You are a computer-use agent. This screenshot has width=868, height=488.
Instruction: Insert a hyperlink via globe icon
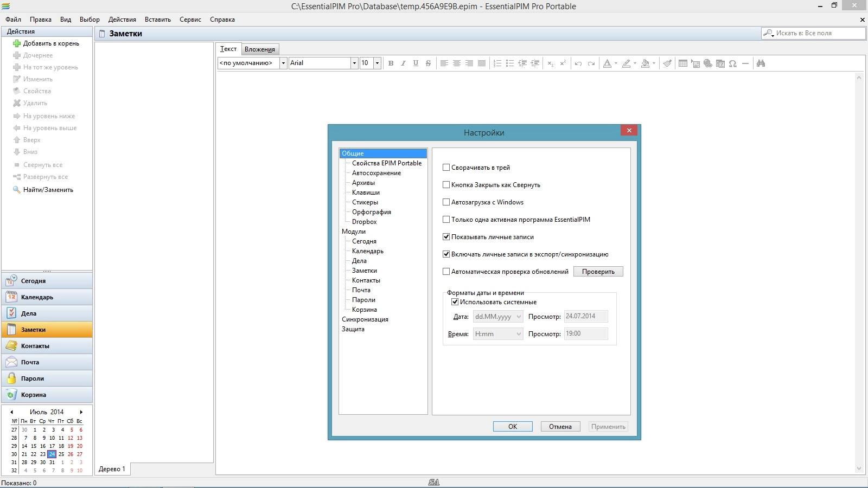(x=708, y=63)
